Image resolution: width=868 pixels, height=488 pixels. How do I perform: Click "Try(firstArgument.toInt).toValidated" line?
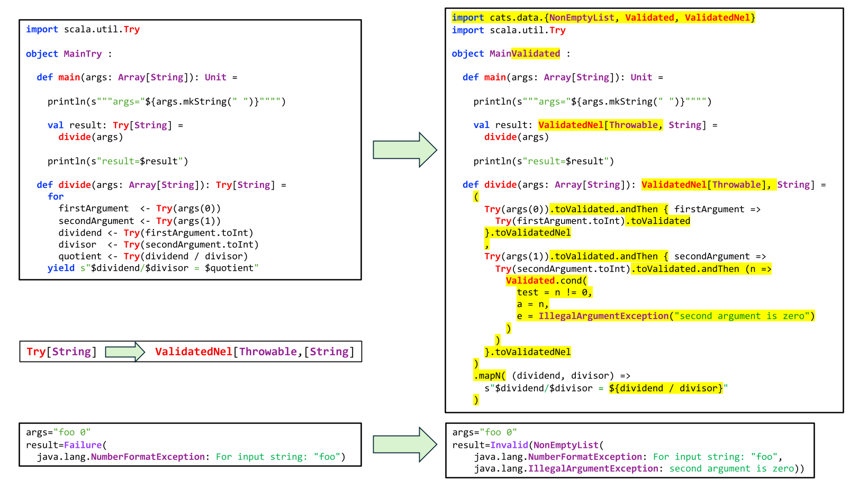coord(593,221)
